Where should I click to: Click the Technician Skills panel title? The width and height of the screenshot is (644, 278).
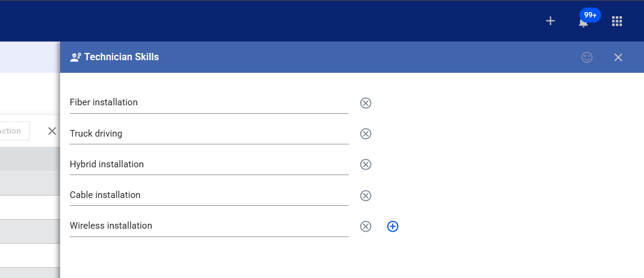[x=121, y=57]
